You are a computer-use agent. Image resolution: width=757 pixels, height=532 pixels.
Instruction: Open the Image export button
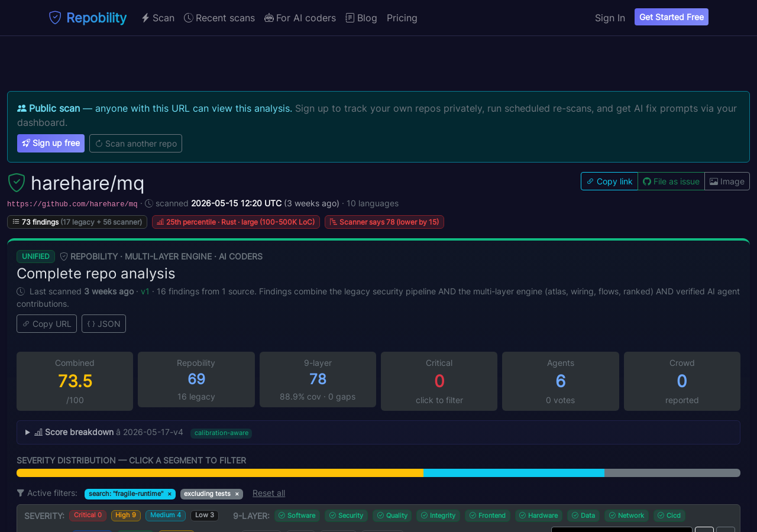727,181
